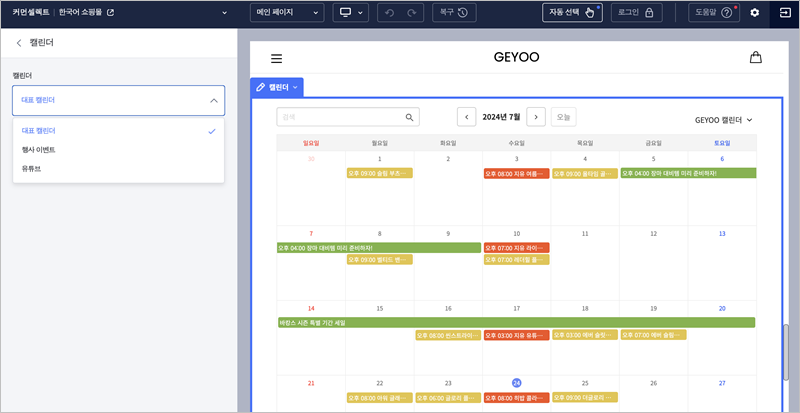Open July 10 yellow event 오후 07:00 레더릴
Screen dimensions: 800x413
click(516, 260)
